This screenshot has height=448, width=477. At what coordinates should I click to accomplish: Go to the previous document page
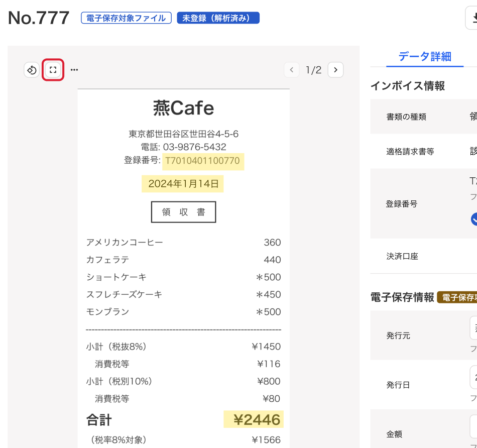pyautogui.click(x=292, y=70)
